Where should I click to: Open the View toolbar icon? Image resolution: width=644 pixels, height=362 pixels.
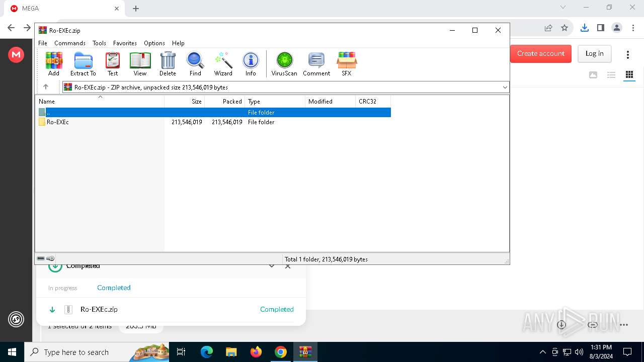pos(140,64)
